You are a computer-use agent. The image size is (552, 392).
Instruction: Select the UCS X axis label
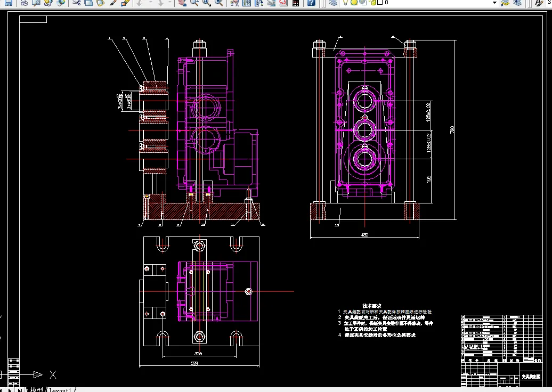tap(53, 375)
